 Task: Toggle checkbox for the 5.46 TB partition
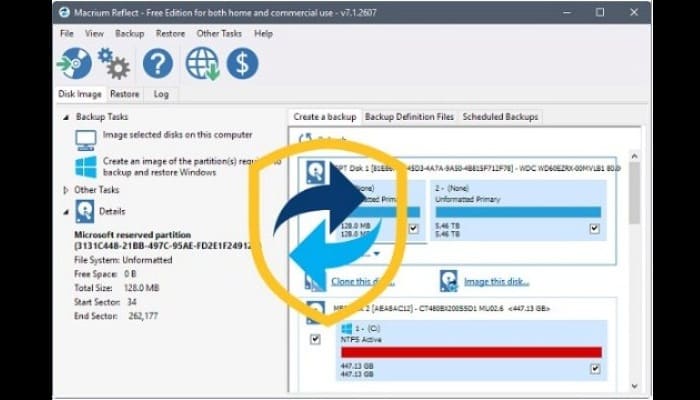pos(594,229)
